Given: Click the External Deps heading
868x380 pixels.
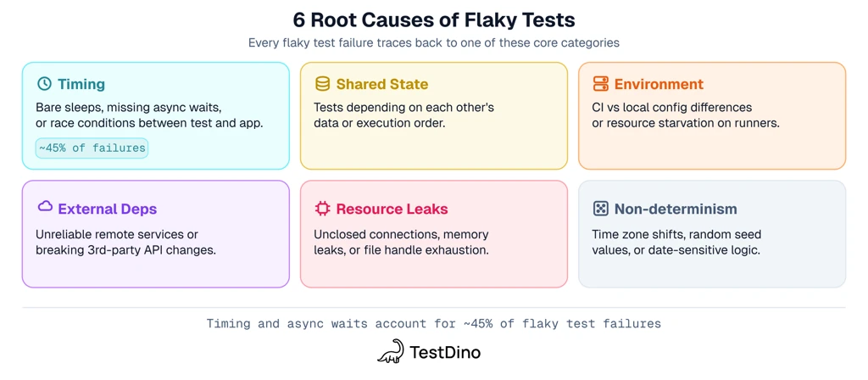Looking at the screenshot, I should [x=107, y=209].
